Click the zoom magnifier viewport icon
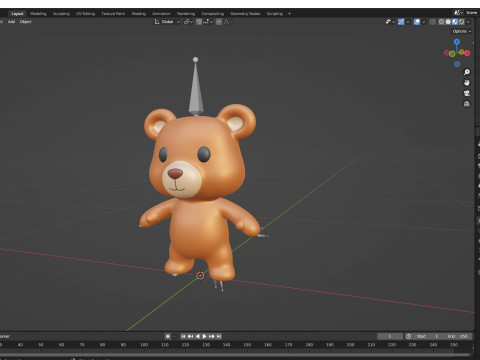This screenshot has width=480, height=360. [x=467, y=72]
